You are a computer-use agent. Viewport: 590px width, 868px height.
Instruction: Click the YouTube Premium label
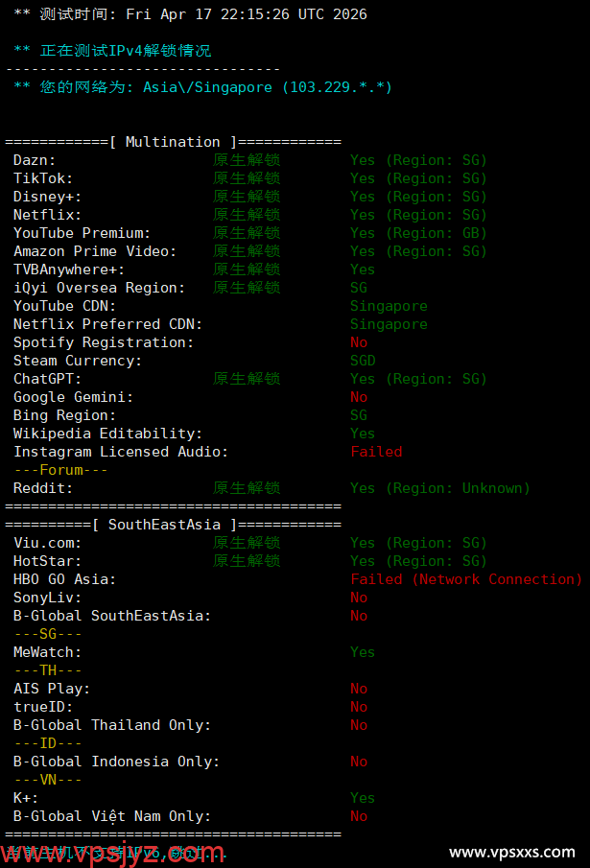pyautogui.click(x=82, y=233)
